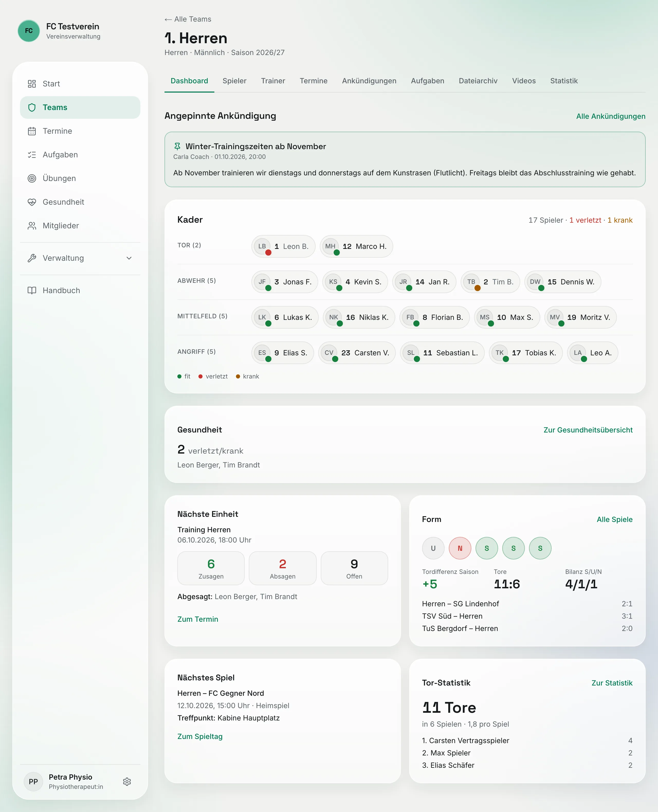Click the Verwaltung wrench icon
The image size is (658, 812).
pyautogui.click(x=32, y=258)
